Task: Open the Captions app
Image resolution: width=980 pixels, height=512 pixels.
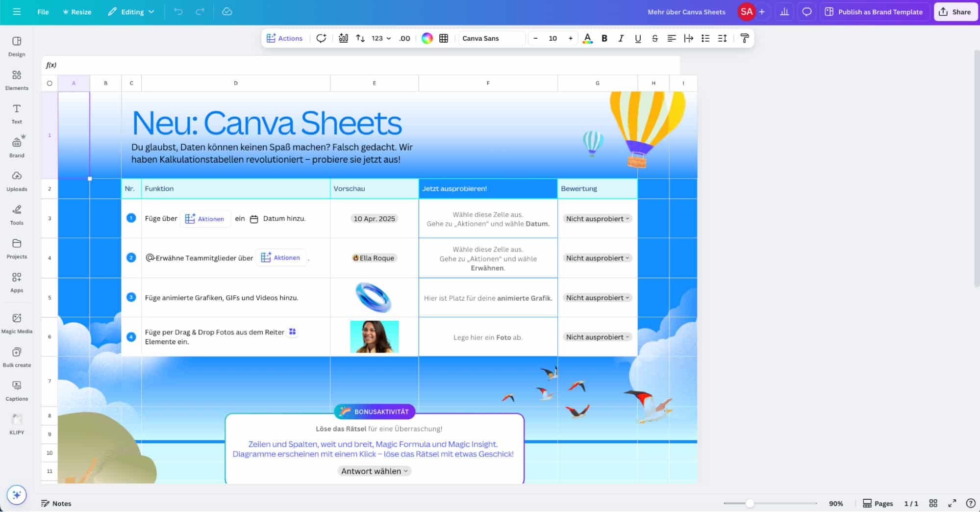Action: point(17,391)
